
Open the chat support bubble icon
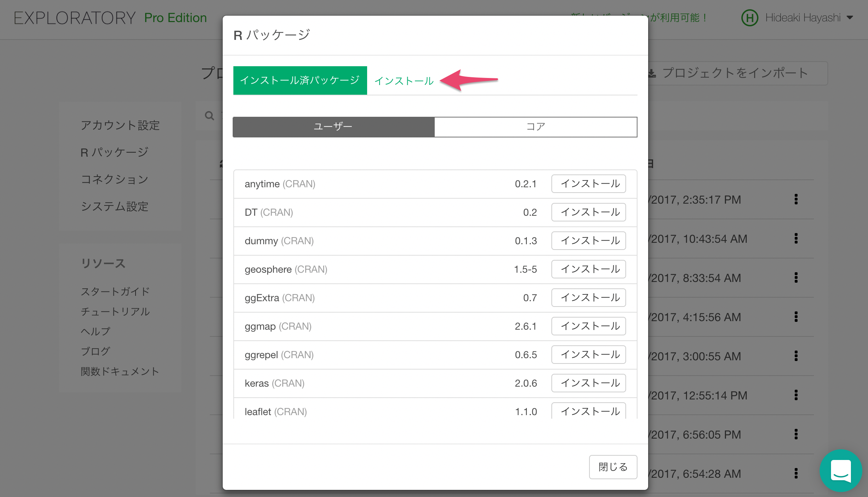click(841, 470)
